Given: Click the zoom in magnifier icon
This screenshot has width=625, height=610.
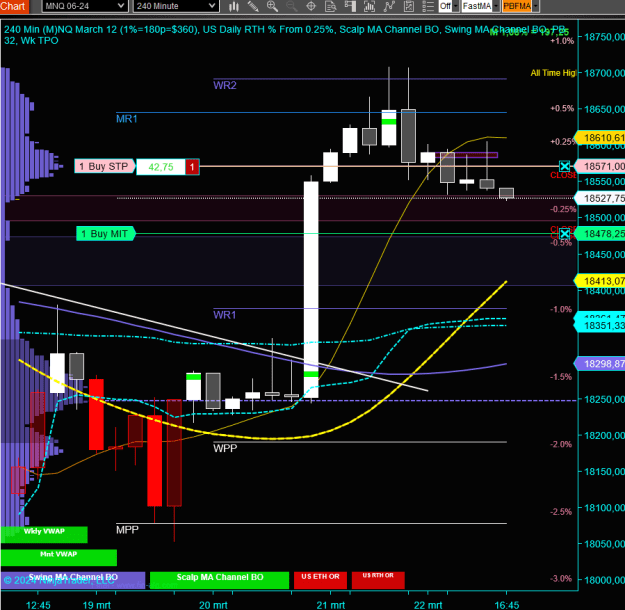Looking at the screenshot, I should point(273,6).
